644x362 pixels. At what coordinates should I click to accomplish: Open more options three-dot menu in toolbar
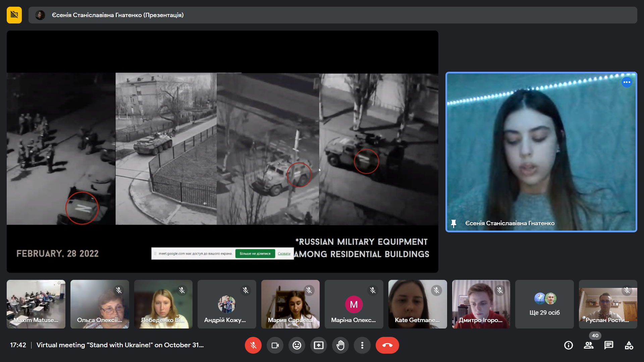362,345
